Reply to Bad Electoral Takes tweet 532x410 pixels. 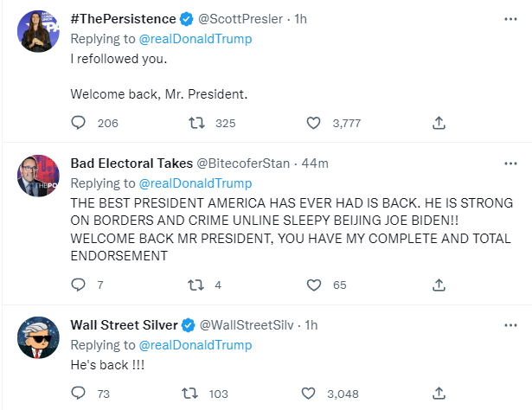click(79, 285)
